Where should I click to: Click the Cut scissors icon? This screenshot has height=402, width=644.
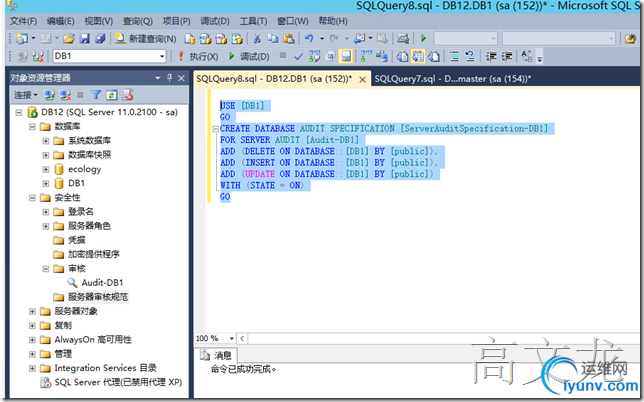point(257,39)
